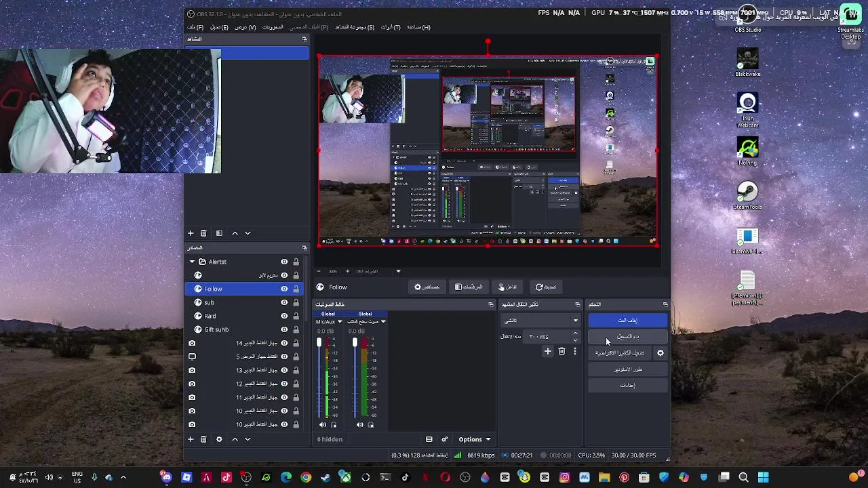Viewport: 868px width, 488px height.
Task: Hide the Raid source
Action: click(x=284, y=316)
